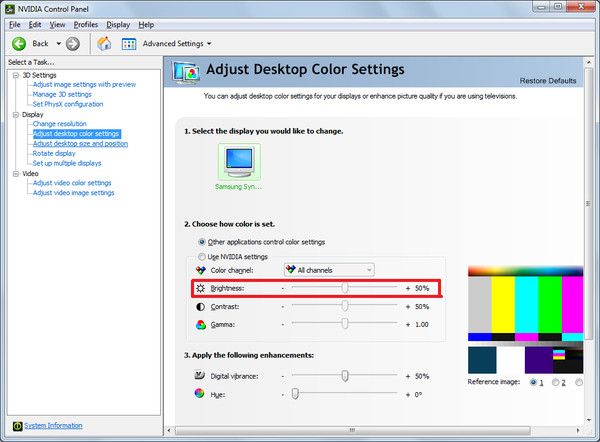Click the Gamma color icon

[x=201, y=325]
